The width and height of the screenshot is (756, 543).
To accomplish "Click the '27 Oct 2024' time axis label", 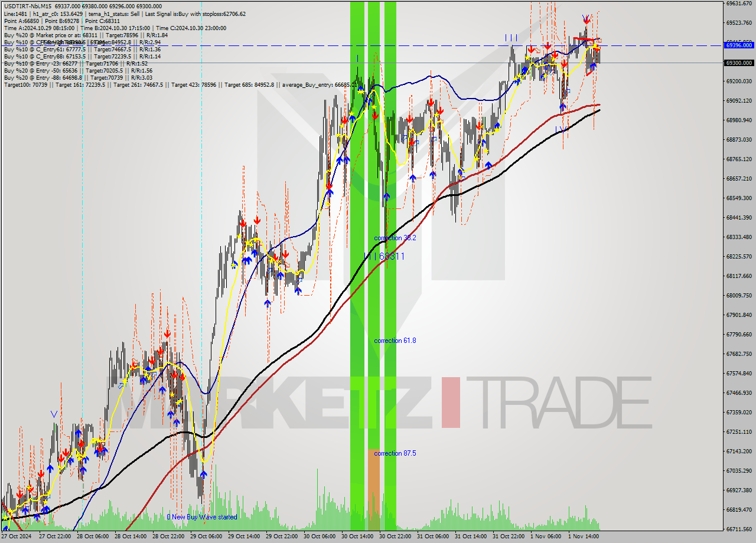I will tap(16, 537).
